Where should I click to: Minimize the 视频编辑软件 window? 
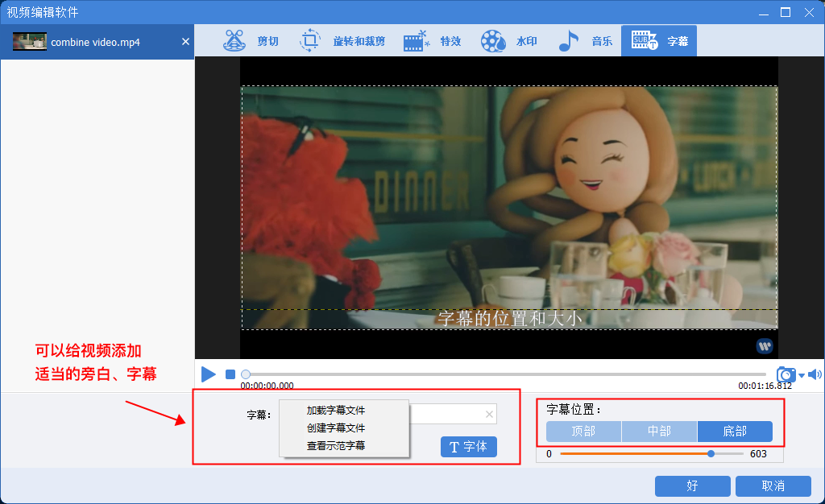coord(764,13)
